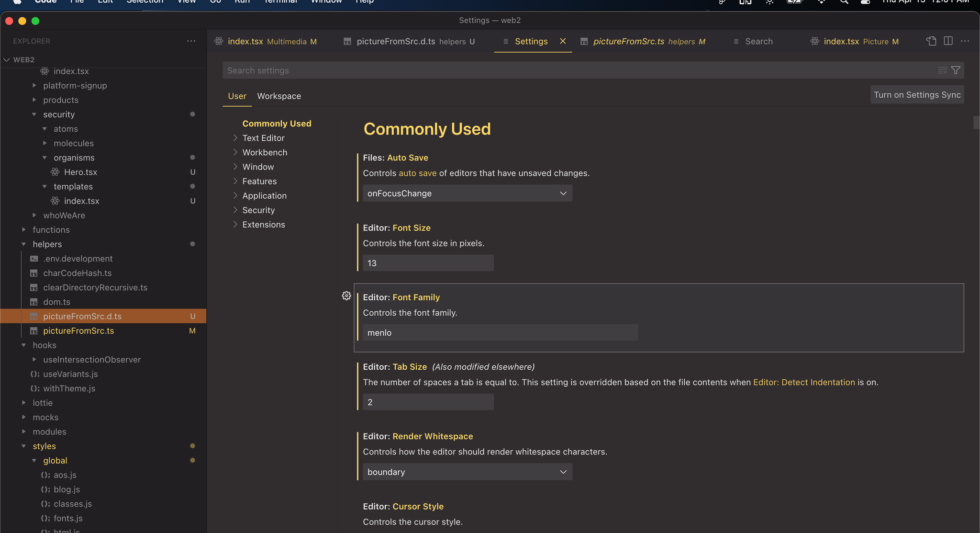The height and width of the screenshot is (533, 980).
Task: Open withTheme.js in hooks folder
Action: [69, 388]
